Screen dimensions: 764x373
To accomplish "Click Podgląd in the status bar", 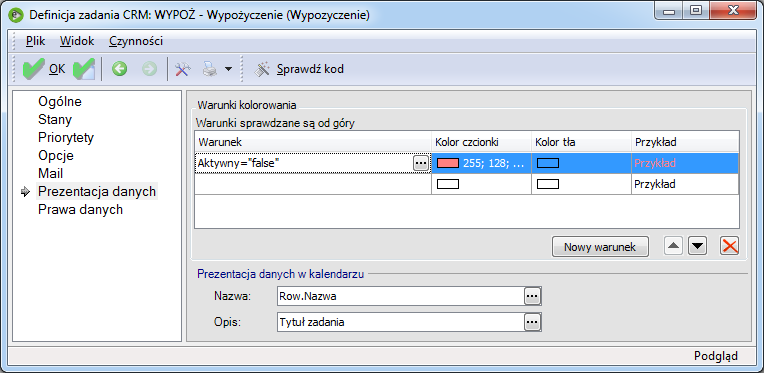I will click(x=716, y=356).
